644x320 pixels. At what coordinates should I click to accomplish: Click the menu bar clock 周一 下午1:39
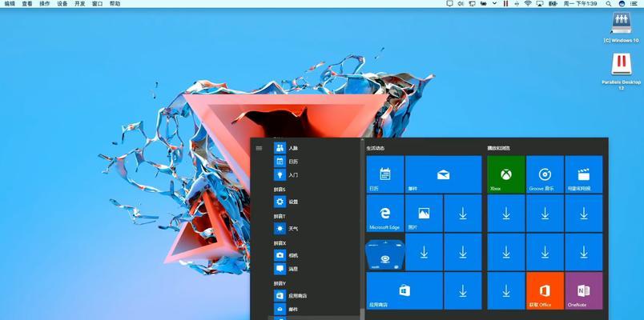pos(581,4)
